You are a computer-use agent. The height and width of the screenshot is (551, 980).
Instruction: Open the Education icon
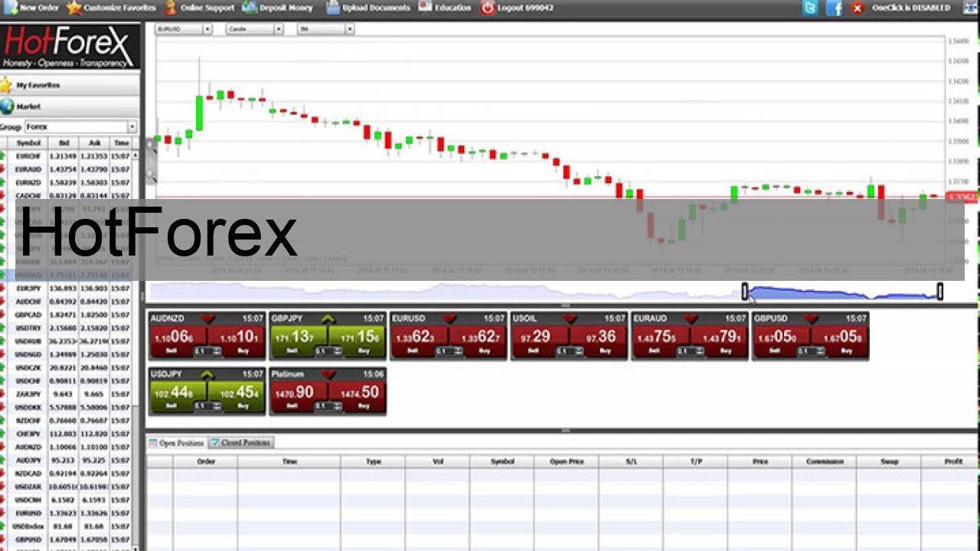(425, 8)
